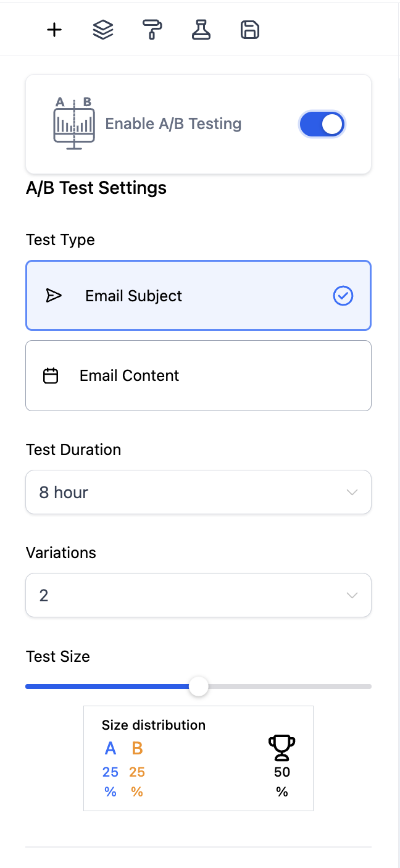Click the calendar icon in Email Content
The height and width of the screenshot is (868, 400).
point(51,375)
